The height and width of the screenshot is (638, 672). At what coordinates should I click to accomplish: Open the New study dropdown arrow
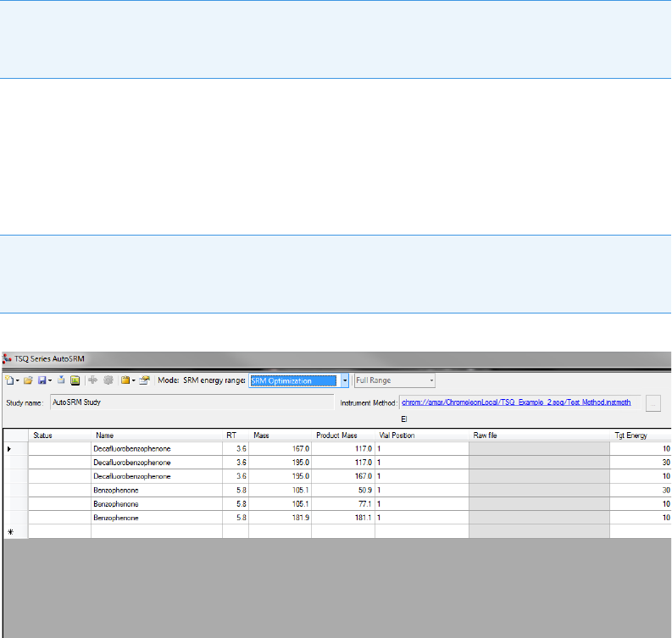point(18,380)
